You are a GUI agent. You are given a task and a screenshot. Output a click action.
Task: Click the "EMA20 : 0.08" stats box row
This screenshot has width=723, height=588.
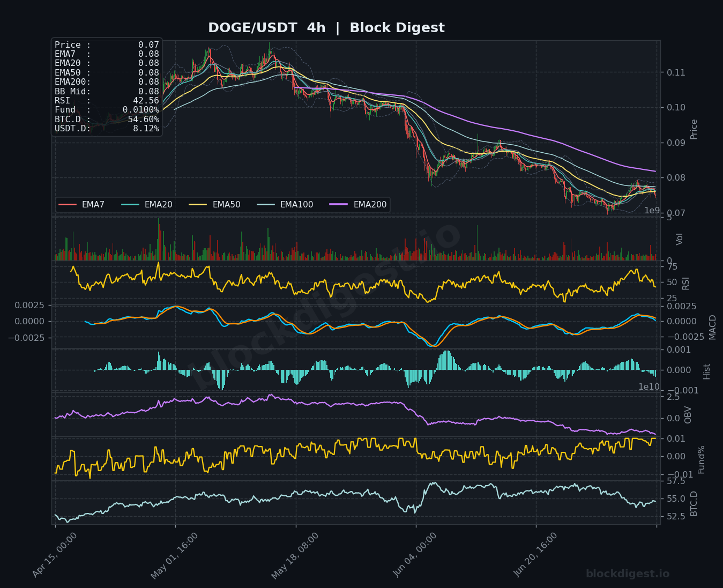tap(107, 63)
